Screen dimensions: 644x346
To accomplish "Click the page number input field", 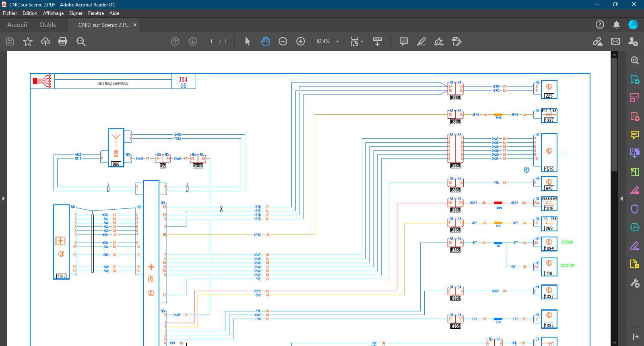I will click(211, 41).
